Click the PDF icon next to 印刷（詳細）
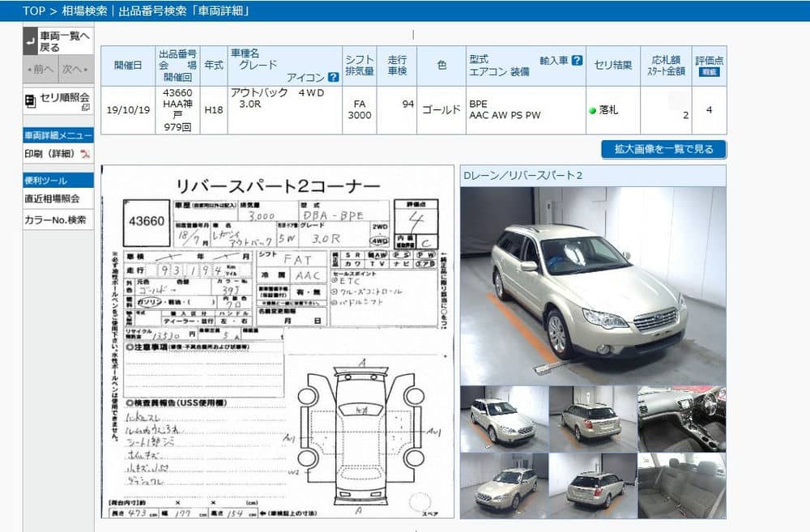 (x=84, y=154)
